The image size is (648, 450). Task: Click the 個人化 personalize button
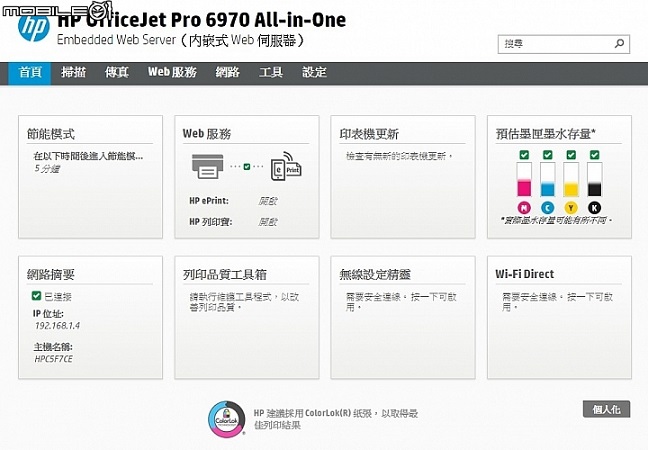606,409
